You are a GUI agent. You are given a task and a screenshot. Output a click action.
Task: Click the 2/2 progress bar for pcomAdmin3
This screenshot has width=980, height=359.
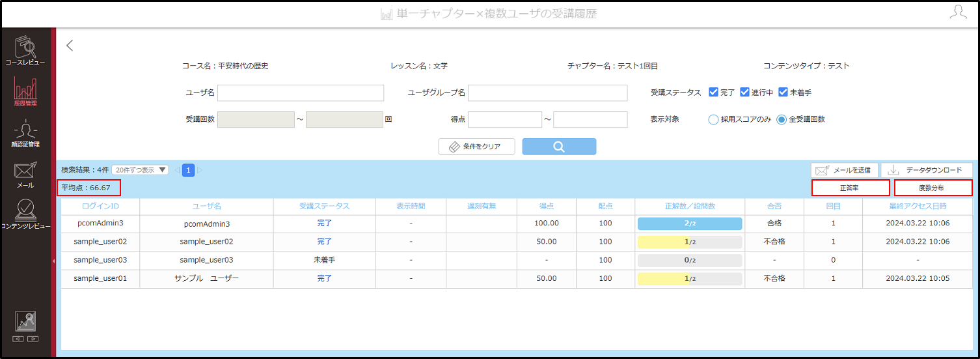[690, 223]
